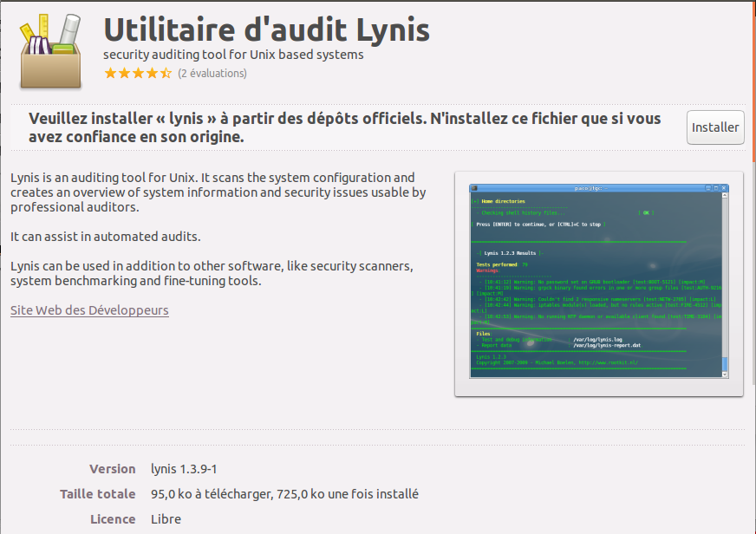Open the (2 évaluations) reviews count

pyautogui.click(x=212, y=74)
